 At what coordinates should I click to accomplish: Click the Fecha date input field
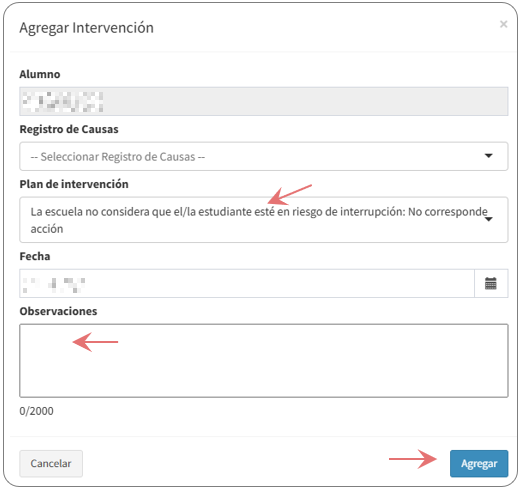247,283
